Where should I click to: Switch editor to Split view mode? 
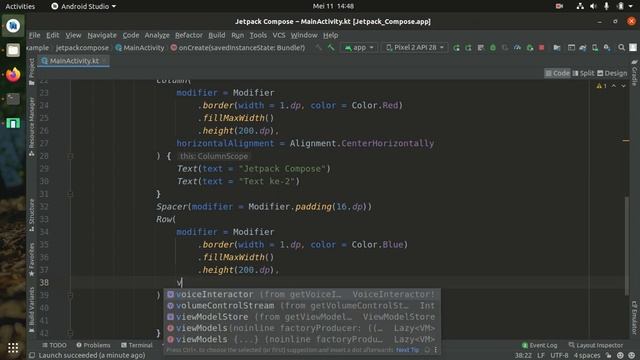pos(583,73)
